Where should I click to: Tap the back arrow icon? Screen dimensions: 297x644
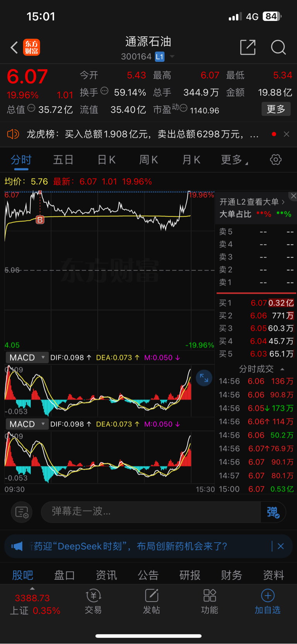[x=14, y=48]
